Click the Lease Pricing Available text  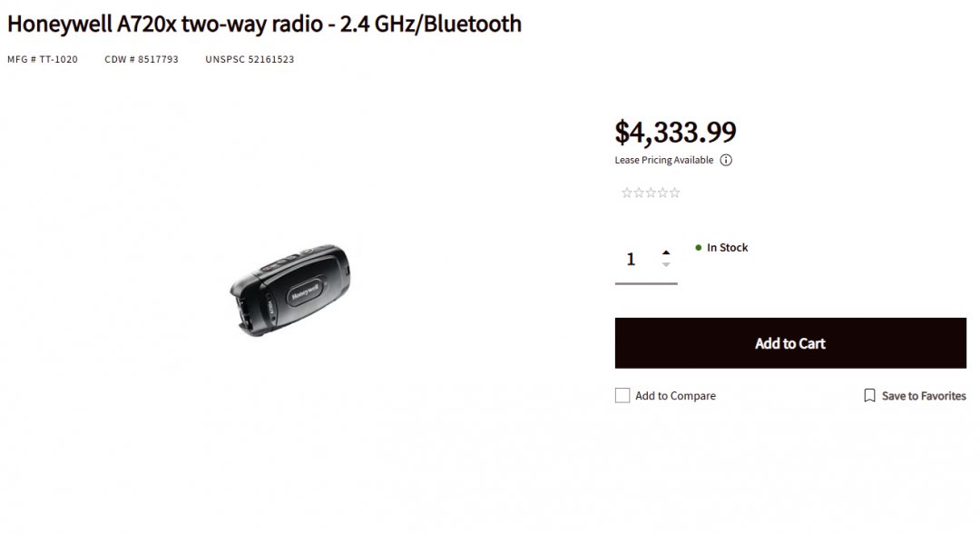coord(664,161)
